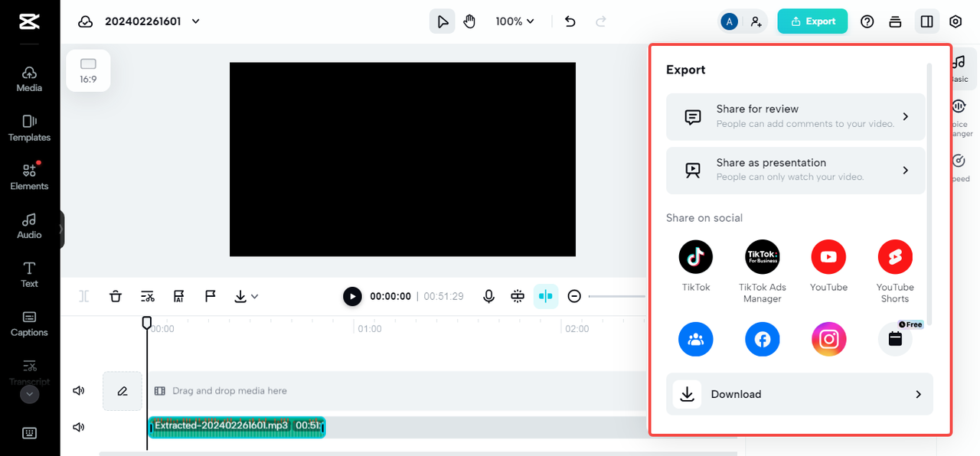Share to Instagram
Image resolution: width=980 pixels, height=456 pixels.
point(828,340)
